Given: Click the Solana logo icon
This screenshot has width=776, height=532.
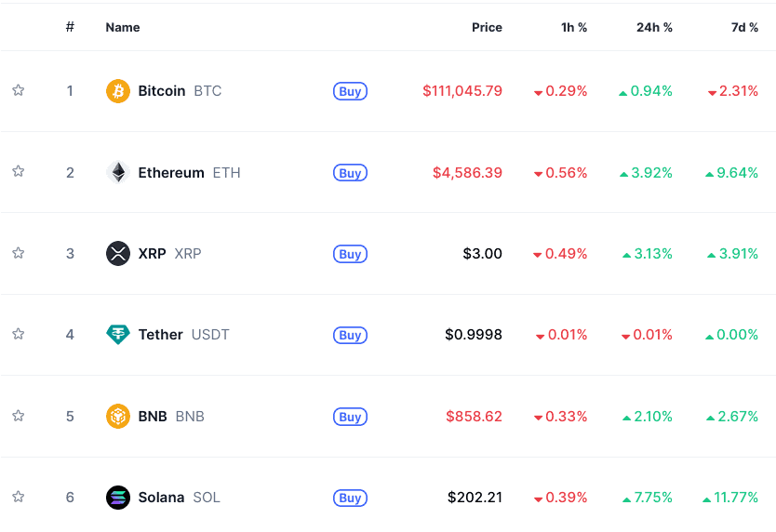Looking at the screenshot, I should click(x=118, y=498).
